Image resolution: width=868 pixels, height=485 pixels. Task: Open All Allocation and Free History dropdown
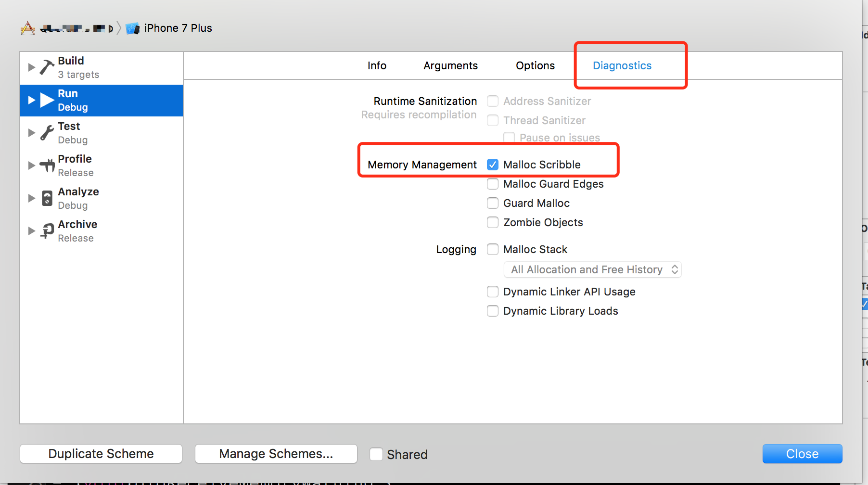pos(592,269)
